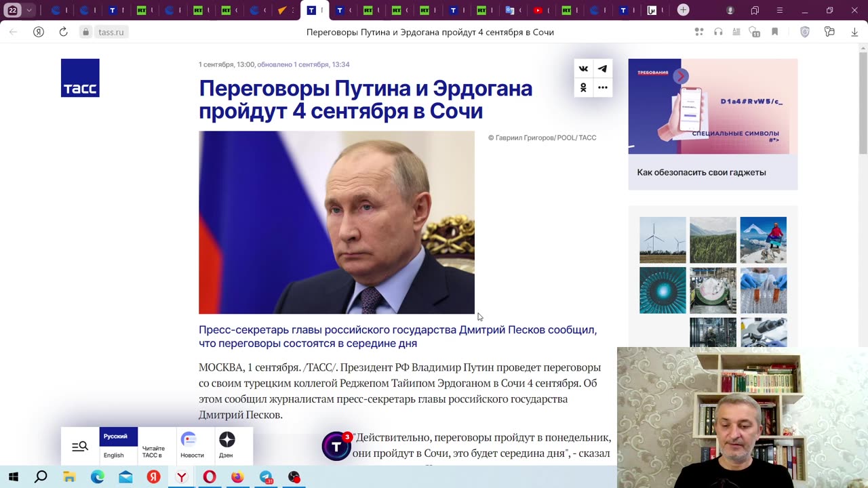
Task: Go back to previous page
Action: point(13,32)
